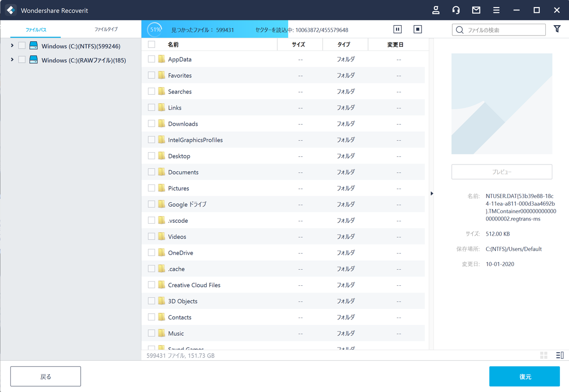Viewport: 569px width, 392px height.
Task: Click the C:(NTFS)/Users/Default path text
Action: click(x=514, y=249)
